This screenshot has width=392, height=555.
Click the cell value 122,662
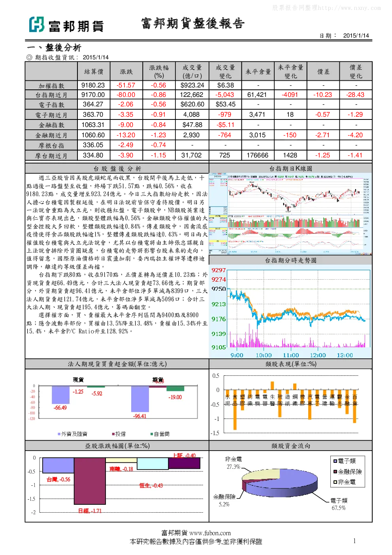pyautogui.click(x=192, y=95)
